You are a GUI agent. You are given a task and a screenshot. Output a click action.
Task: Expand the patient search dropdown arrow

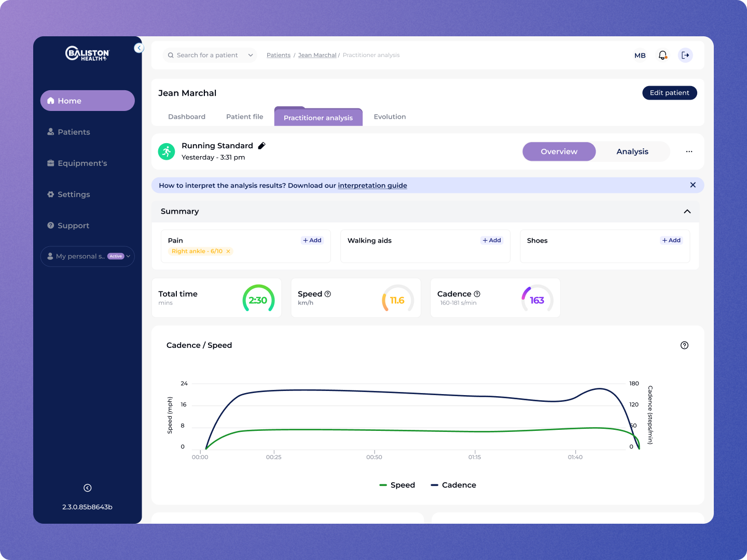pyautogui.click(x=251, y=55)
